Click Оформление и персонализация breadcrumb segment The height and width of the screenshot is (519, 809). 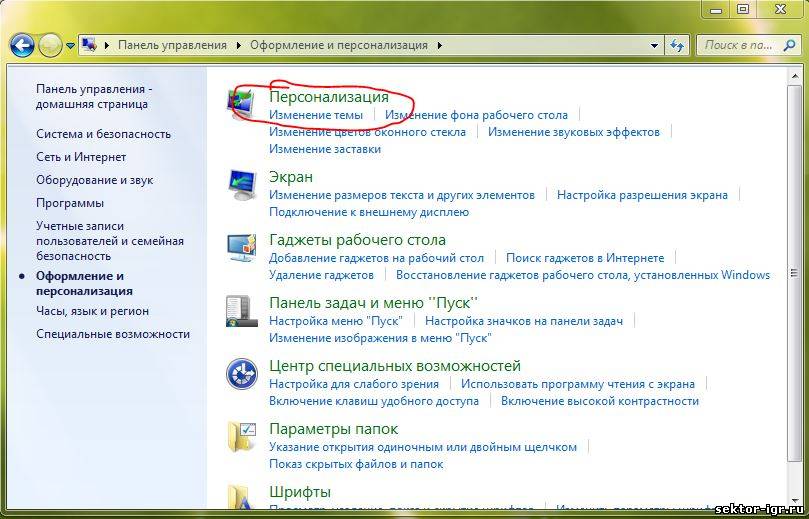339,45
